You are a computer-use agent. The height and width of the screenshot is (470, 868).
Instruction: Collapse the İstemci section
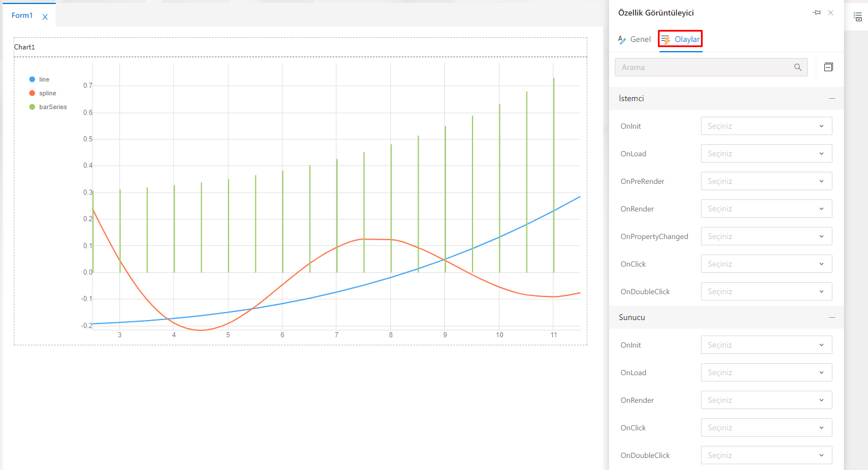pyautogui.click(x=832, y=98)
